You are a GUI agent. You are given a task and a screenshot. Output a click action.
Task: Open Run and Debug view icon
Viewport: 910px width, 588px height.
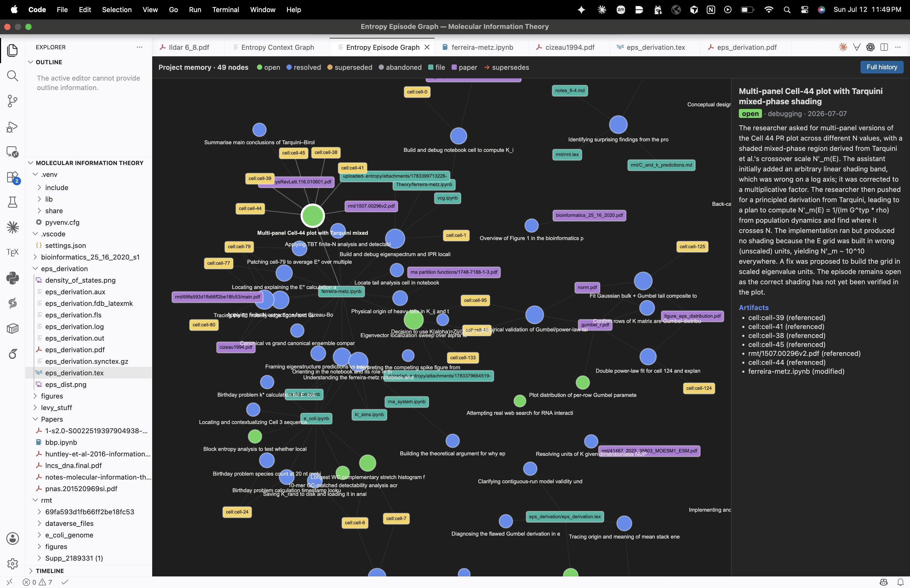[13, 127]
